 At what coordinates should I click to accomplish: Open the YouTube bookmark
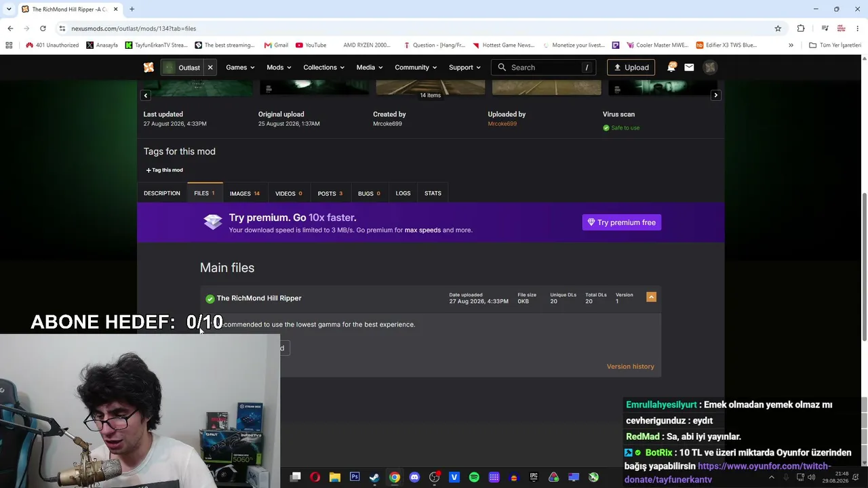[x=311, y=45]
